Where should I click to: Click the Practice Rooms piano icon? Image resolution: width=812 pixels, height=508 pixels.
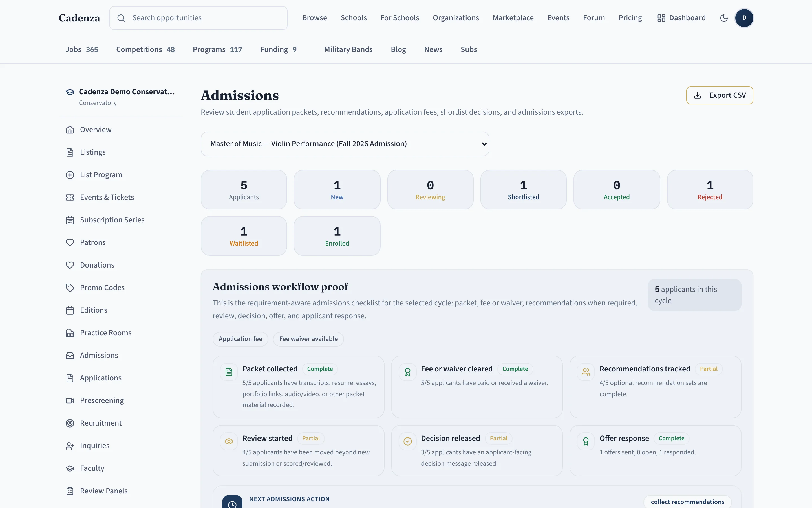pyautogui.click(x=70, y=333)
